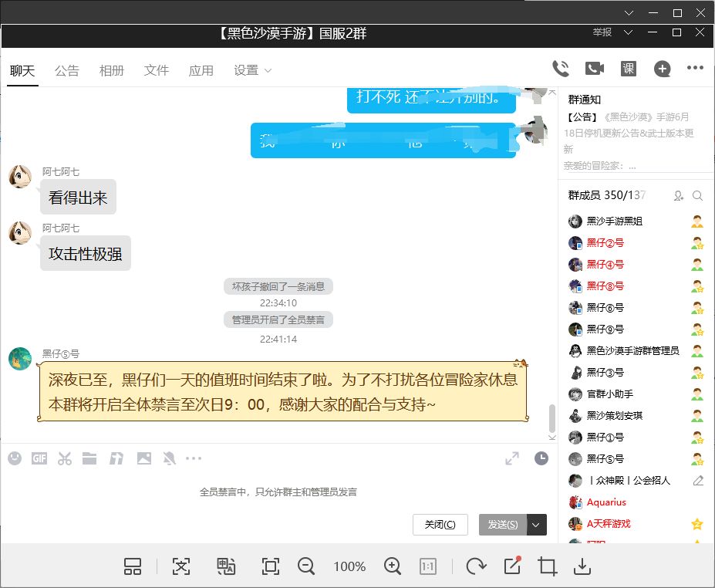
Task: Expand the 设置 dropdown menu
Action: (x=253, y=70)
